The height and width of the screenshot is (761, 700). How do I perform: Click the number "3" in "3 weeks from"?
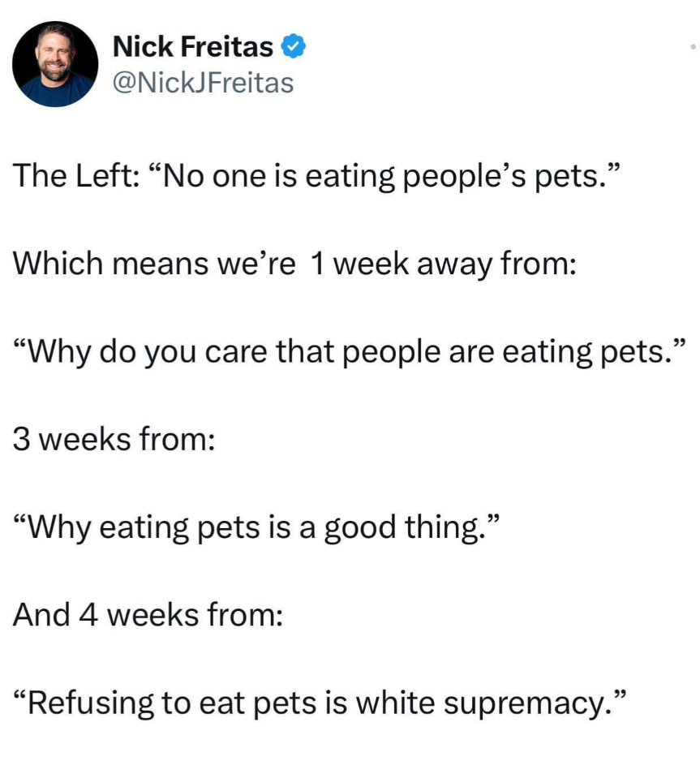click(23, 439)
